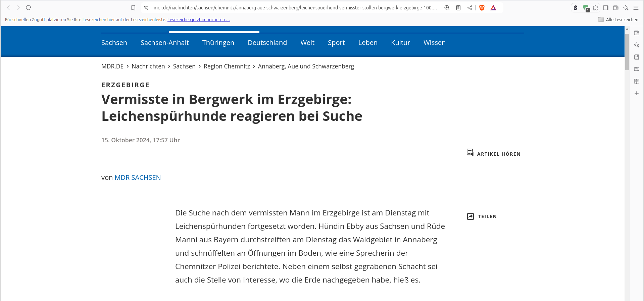Open reader mode icon in address bar
Image resolution: width=644 pixels, height=301 pixels.
[458, 8]
